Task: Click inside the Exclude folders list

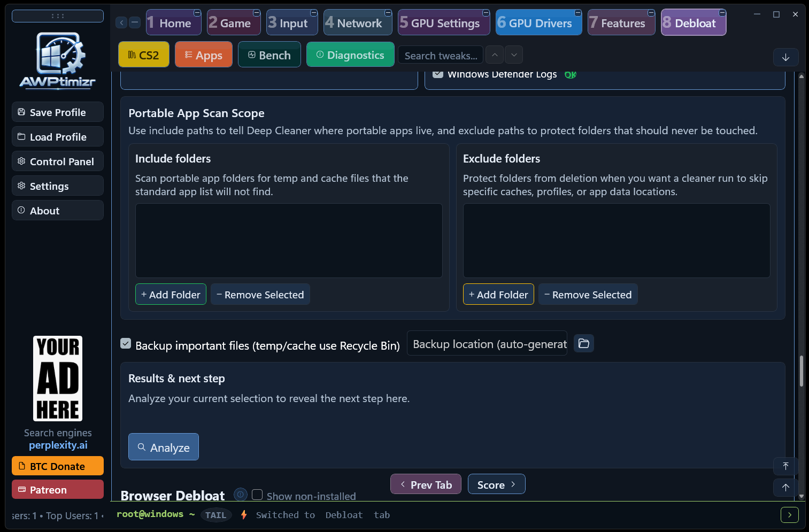Action: [617, 241]
